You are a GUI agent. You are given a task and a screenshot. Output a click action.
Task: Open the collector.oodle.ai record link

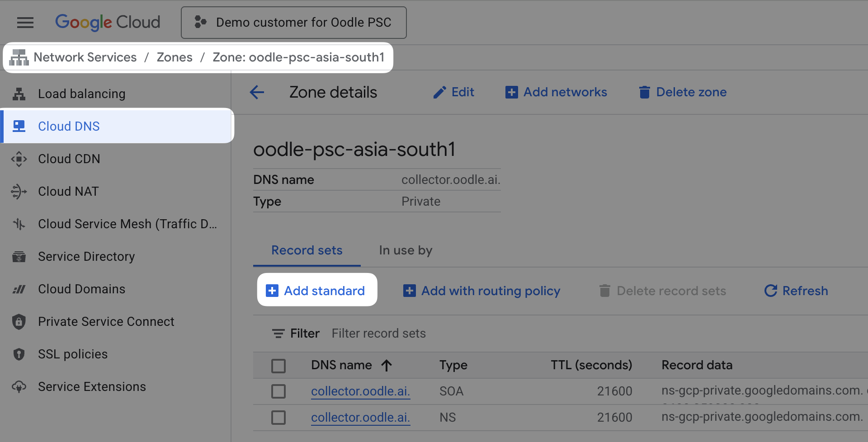click(360, 391)
